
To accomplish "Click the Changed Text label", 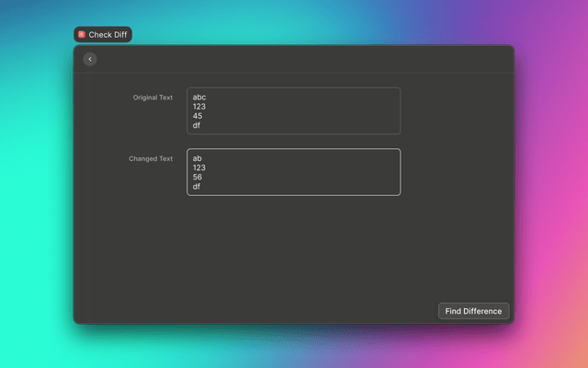I will [151, 158].
